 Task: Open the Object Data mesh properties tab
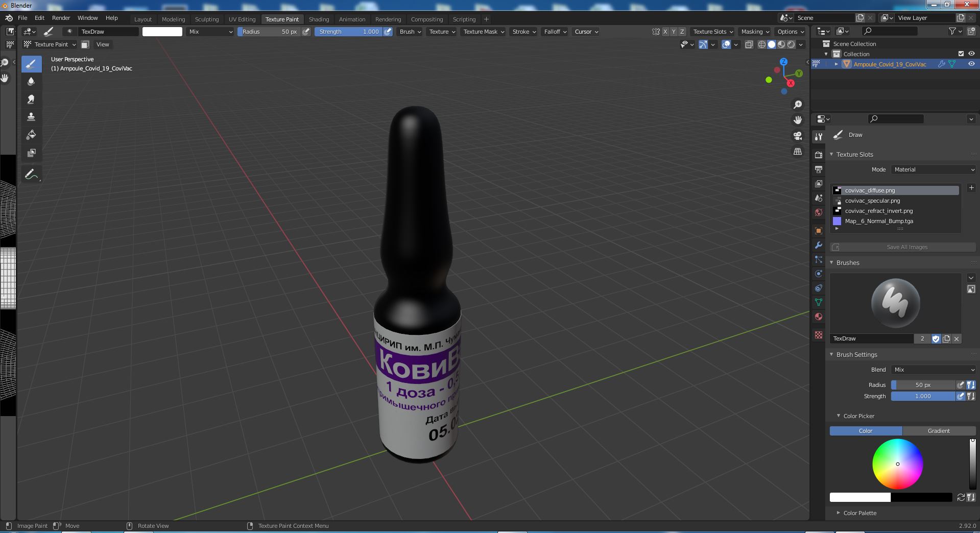(819, 302)
